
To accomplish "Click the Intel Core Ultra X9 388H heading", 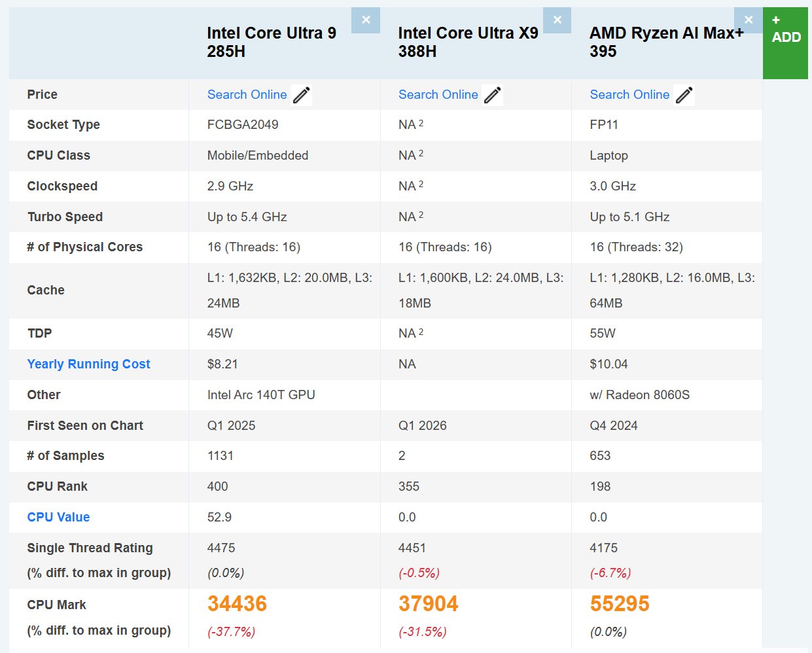I will click(x=468, y=42).
